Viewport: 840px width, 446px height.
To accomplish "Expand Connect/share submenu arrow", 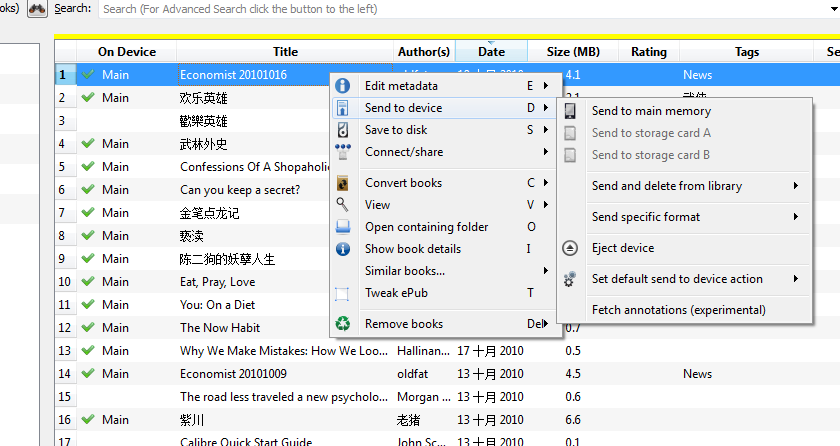I will 546,152.
